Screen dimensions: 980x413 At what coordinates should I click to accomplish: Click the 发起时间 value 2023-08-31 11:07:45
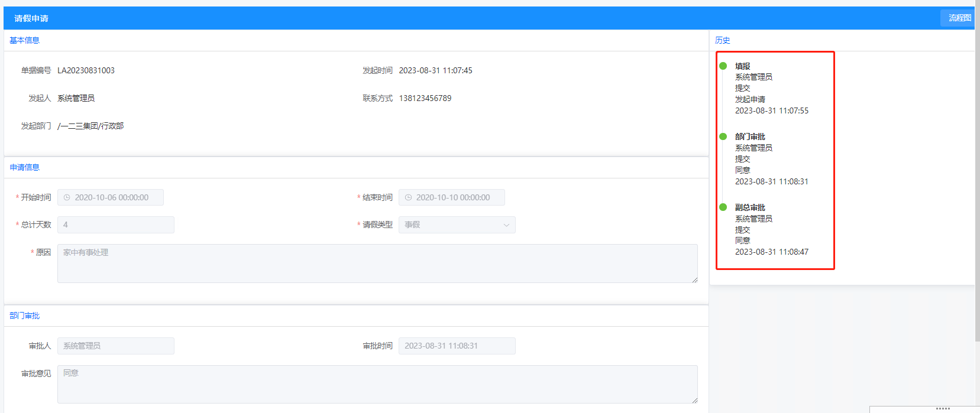click(x=435, y=70)
